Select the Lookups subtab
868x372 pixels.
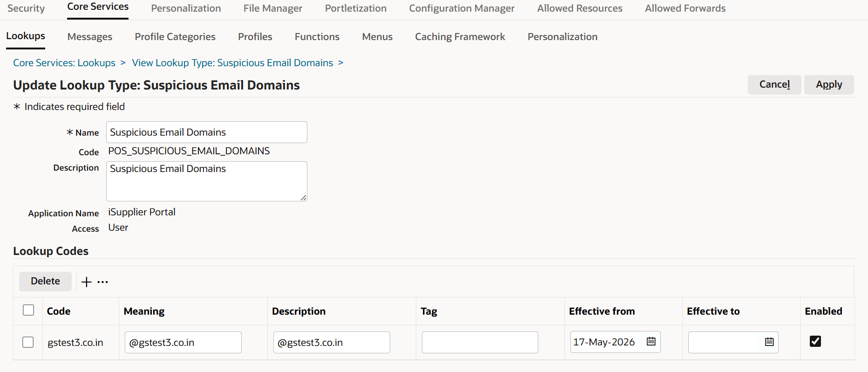click(x=26, y=36)
